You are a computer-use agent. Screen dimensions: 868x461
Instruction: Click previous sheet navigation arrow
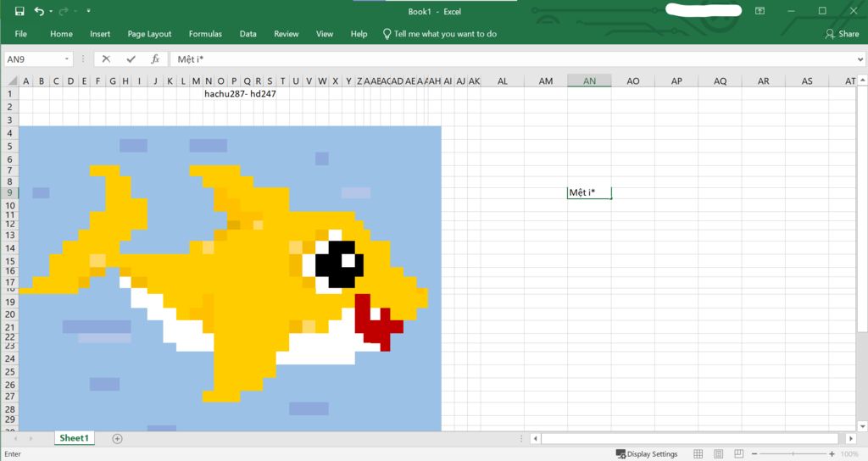pos(15,438)
